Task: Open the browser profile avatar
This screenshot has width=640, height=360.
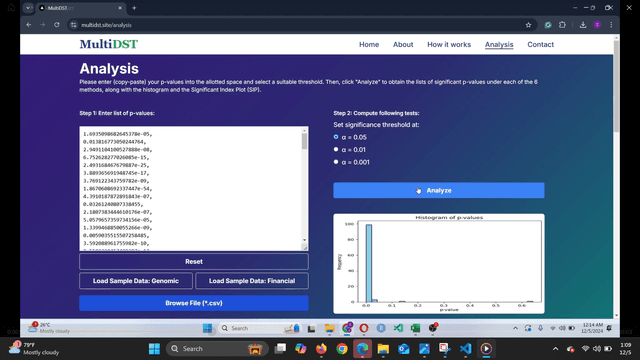Action: [597, 25]
